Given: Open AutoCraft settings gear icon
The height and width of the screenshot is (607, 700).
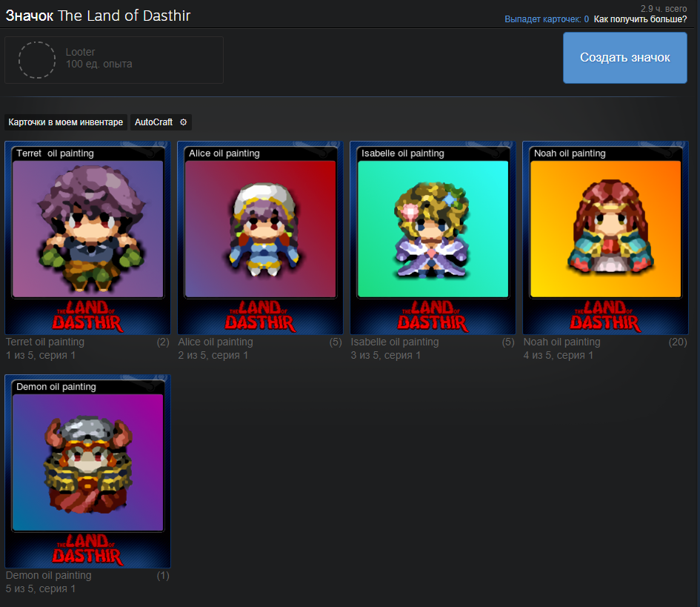Looking at the screenshot, I should click(183, 122).
